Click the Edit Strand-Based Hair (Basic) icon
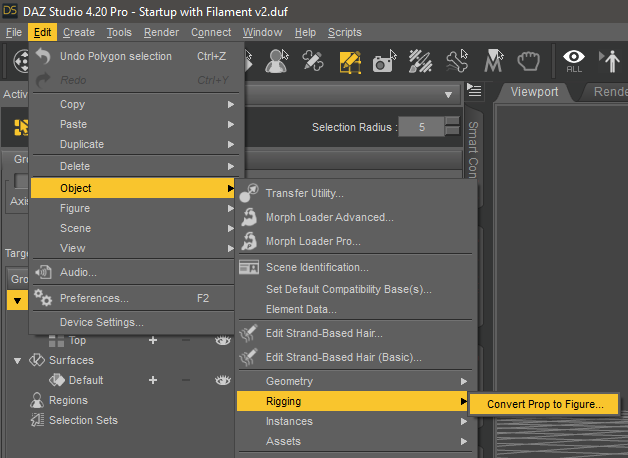Image resolution: width=628 pixels, height=458 pixels. point(249,357)
